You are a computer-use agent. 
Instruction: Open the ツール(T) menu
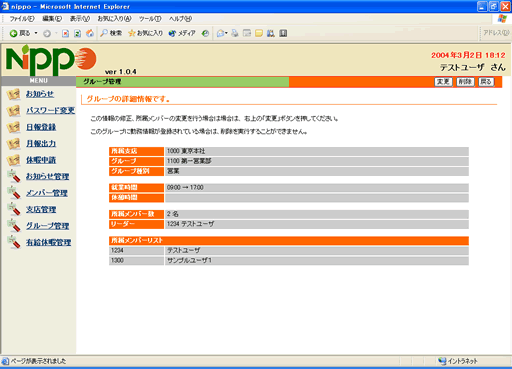150,19
